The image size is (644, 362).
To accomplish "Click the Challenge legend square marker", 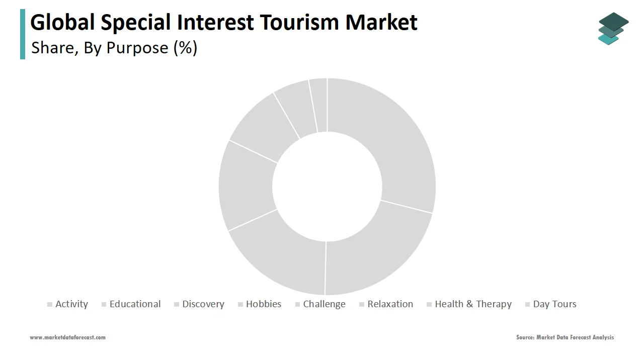I will pyautogui.click(x=297, y=305).
